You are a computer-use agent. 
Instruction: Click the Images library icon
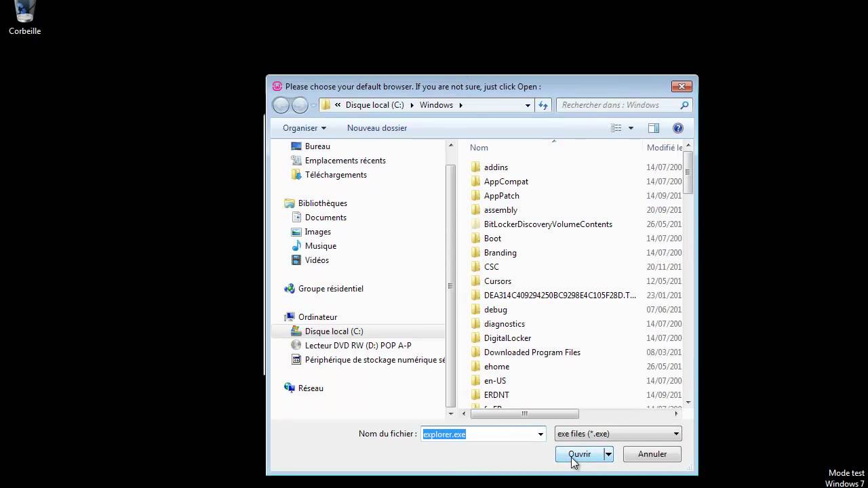pos(296,232)
